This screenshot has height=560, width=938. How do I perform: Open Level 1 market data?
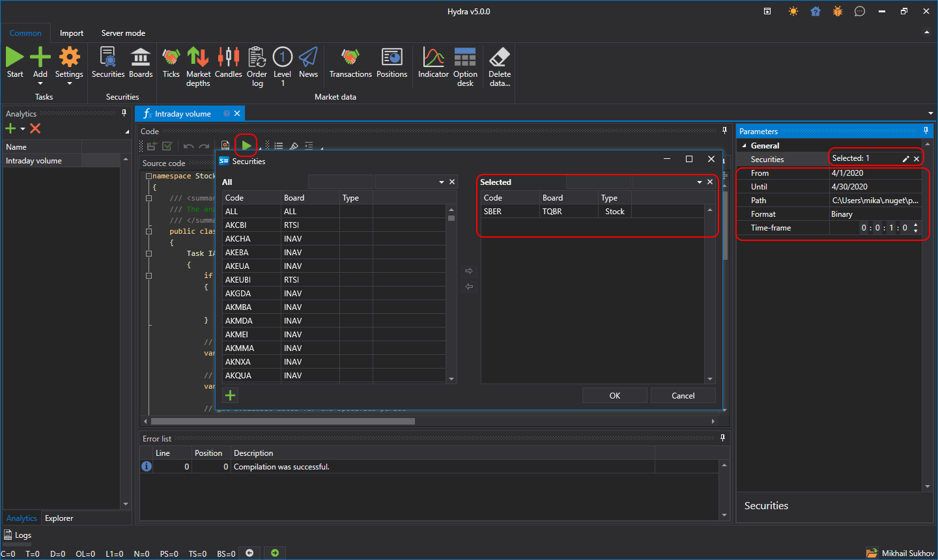tap(283, 66)
